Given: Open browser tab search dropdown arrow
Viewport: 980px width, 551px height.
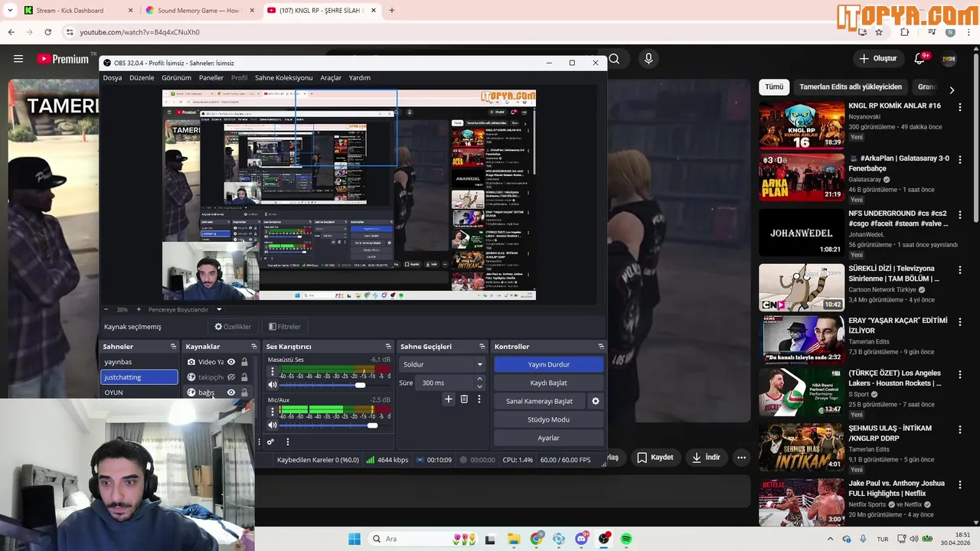Looking at the screenshot, I should point(10,11).
